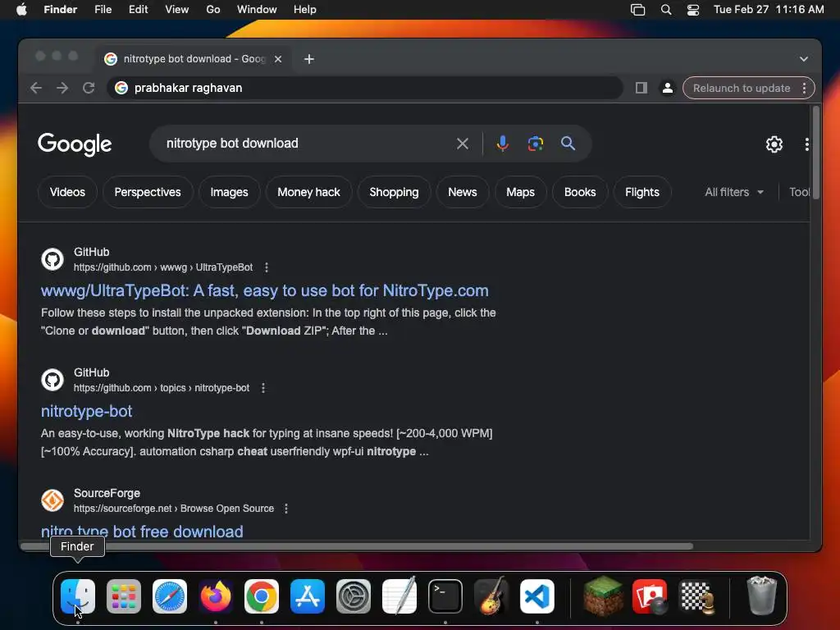Launch Minecraft from the dock

(603, 596)
